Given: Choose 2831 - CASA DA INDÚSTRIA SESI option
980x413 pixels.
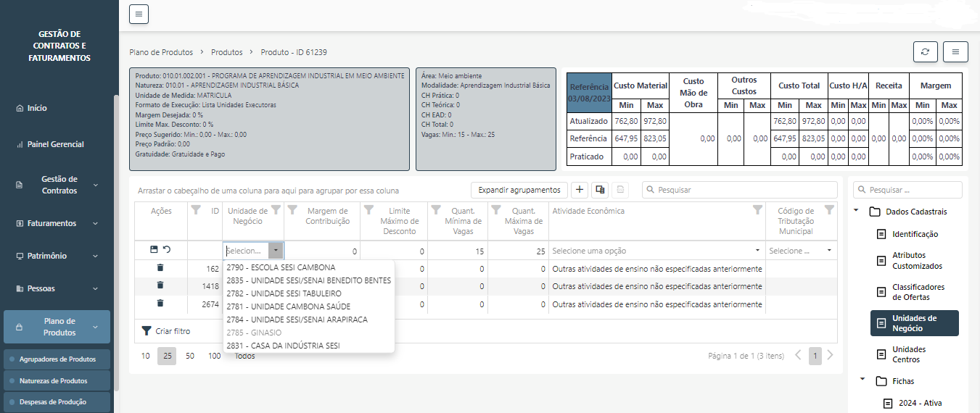Looking at the screenshot, I should (x=283, y=346).
